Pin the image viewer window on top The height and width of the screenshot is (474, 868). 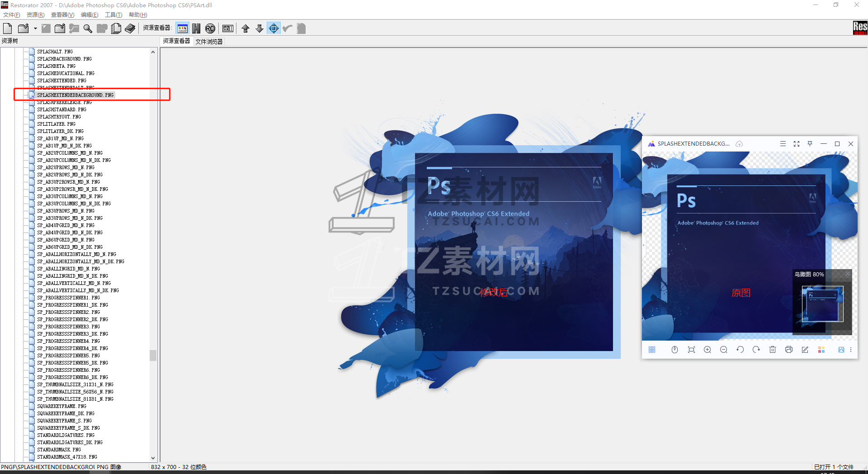[810, 144]
